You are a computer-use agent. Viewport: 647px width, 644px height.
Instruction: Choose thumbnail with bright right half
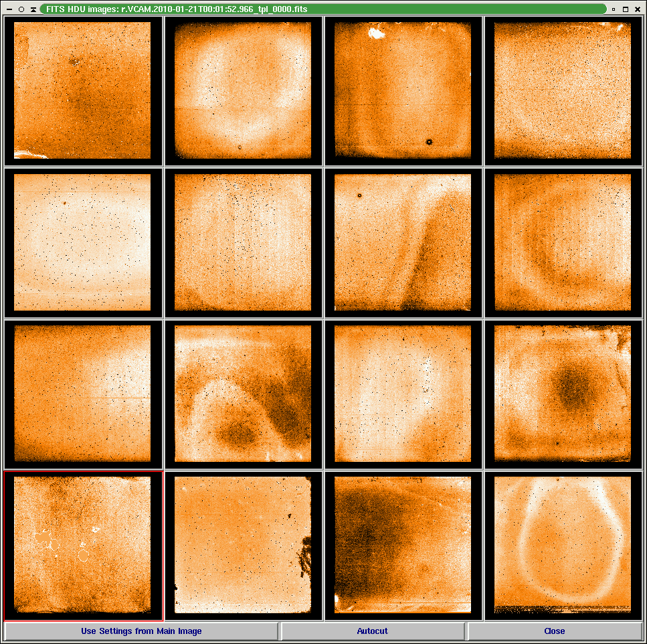click(x=83, y=394)
